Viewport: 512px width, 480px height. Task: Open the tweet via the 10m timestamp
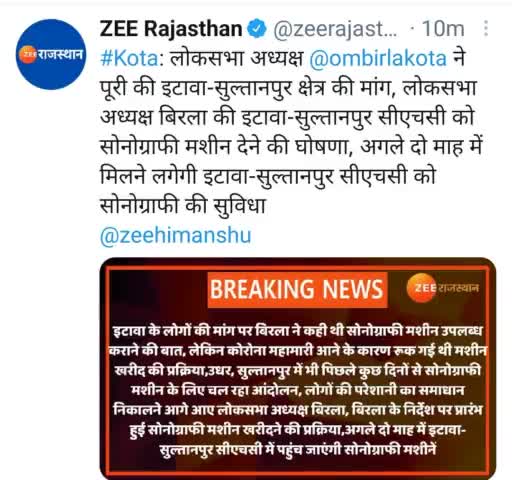[443, 29]
